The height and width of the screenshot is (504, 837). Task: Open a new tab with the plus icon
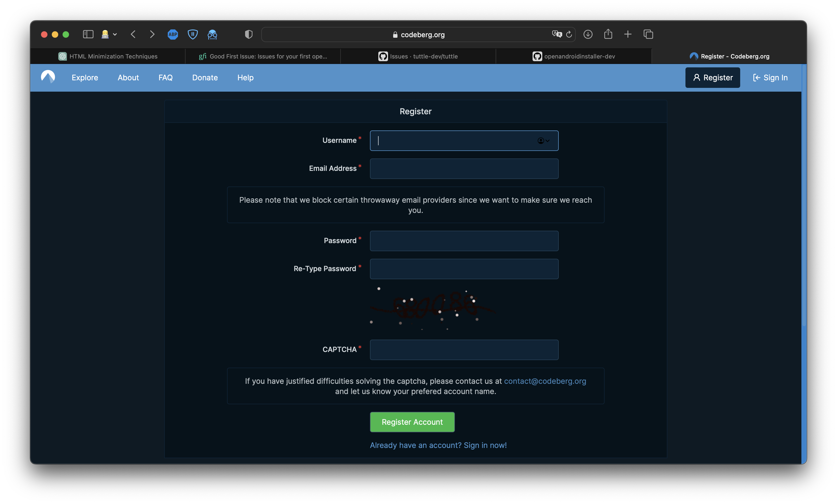tap(628, 34)
